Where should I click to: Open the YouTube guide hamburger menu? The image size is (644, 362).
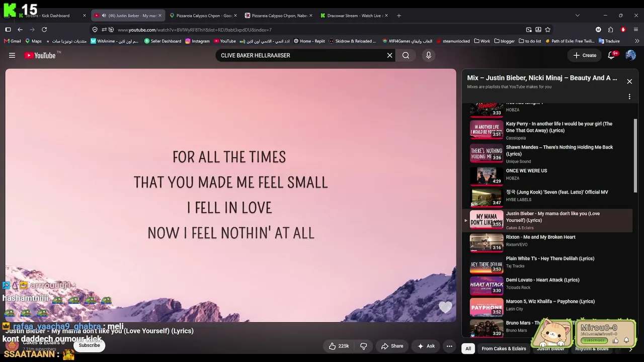[12, 55]
